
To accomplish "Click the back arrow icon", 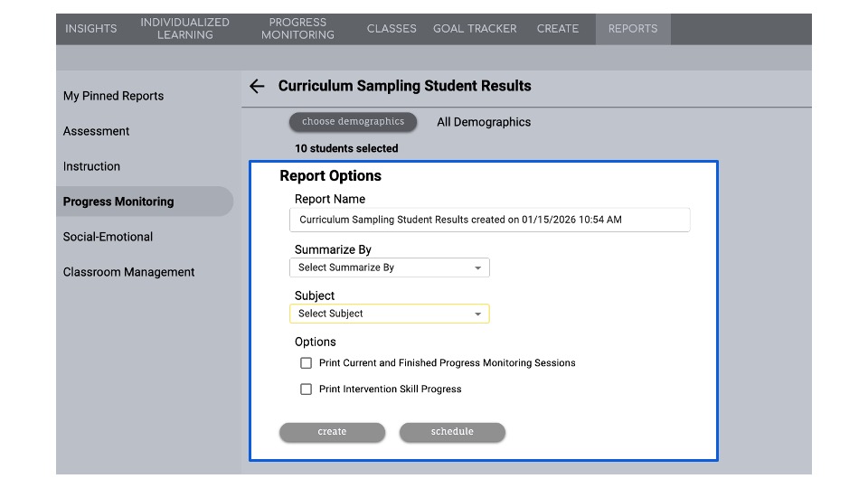I will (x=257, y=86).
